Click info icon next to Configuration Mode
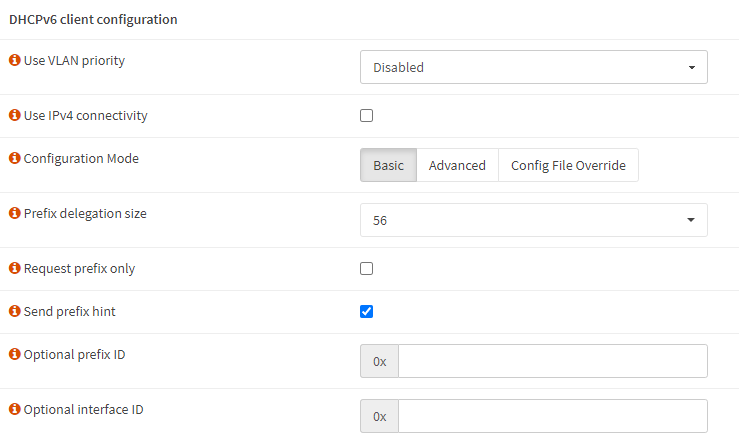This screenshot has height=441, width=739. (x=15, y=158)
